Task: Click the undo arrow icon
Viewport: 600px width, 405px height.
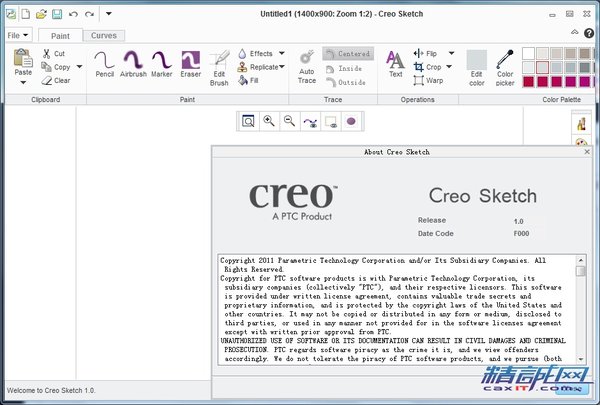Action: click(x=73, y=14)
